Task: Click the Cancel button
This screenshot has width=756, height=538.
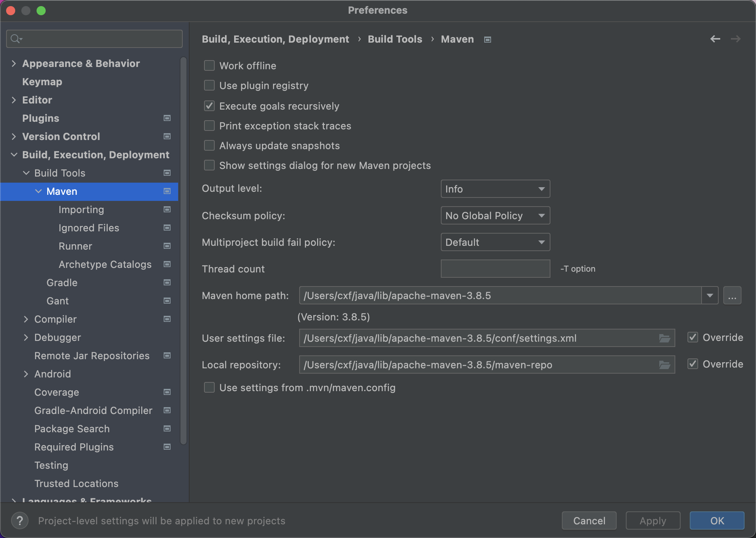Action: pos(589,520)
